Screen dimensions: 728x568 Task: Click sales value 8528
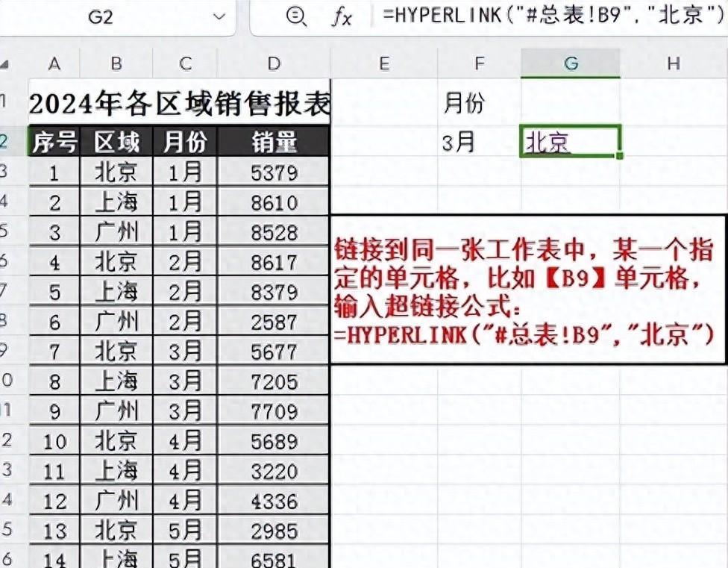tap(274, 232)
